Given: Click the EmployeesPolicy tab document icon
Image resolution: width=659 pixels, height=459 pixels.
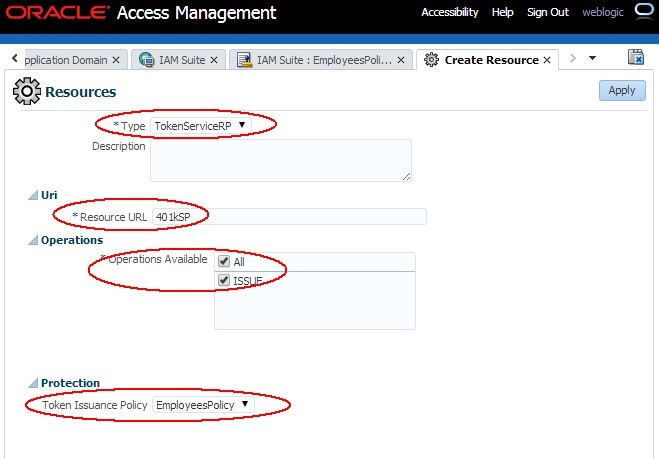Looking at the screenshot, I should (x=245, y=60).
